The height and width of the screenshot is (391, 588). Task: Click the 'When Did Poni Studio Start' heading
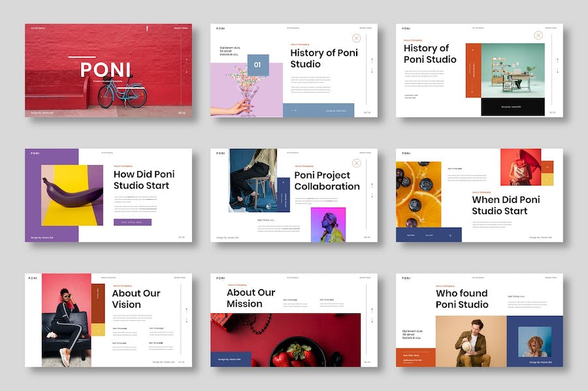(x=506, y=205)
